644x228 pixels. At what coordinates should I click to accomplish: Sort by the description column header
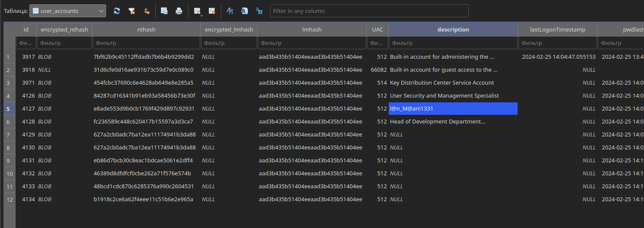(x=453, y=29)
